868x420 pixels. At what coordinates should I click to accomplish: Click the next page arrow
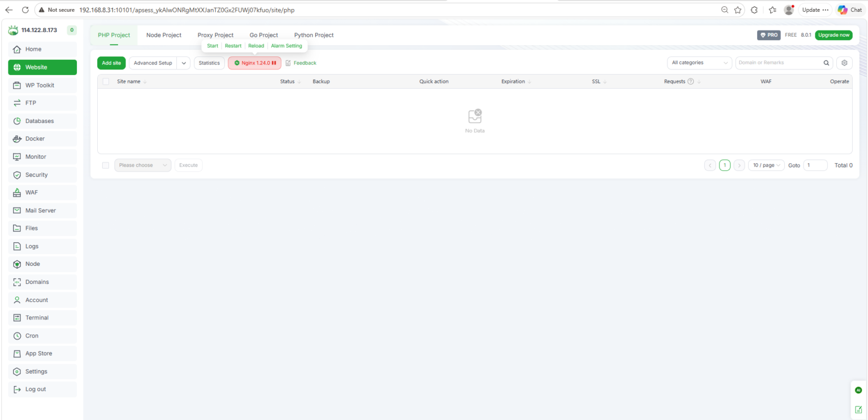click(x=739, y=165)
